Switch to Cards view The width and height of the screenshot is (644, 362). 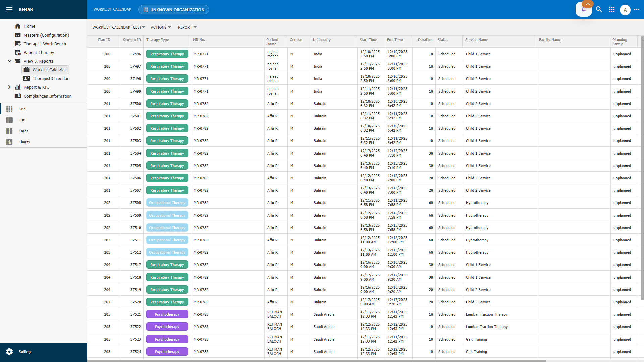click(23, 131)
